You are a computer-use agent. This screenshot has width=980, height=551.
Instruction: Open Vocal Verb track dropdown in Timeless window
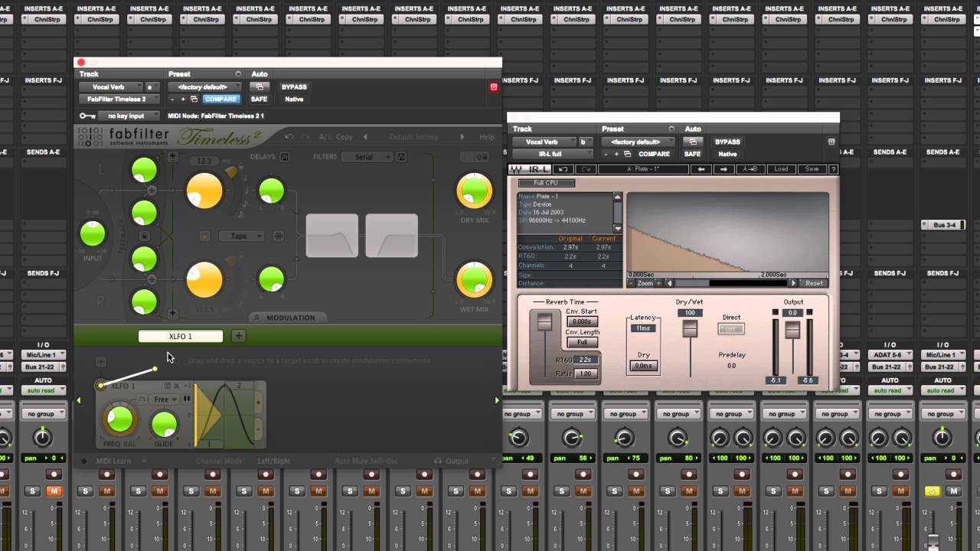pos(112,87)
